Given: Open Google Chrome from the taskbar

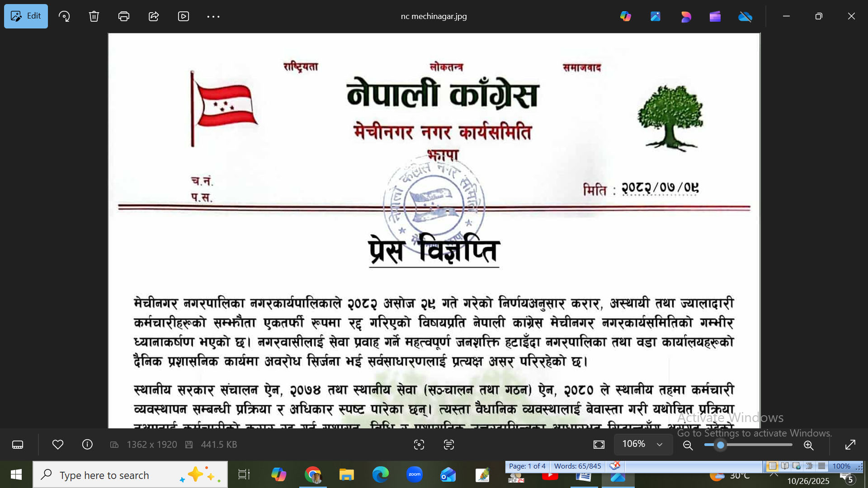Looking at the screenshot, I should click(x=313, y=475).
